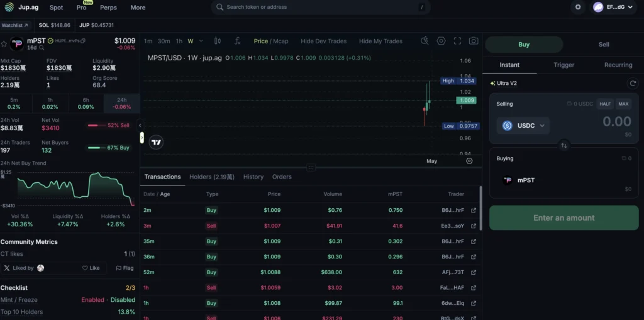Select the 1m chart interval
This screenshot has height=320, width=644.
148,41
